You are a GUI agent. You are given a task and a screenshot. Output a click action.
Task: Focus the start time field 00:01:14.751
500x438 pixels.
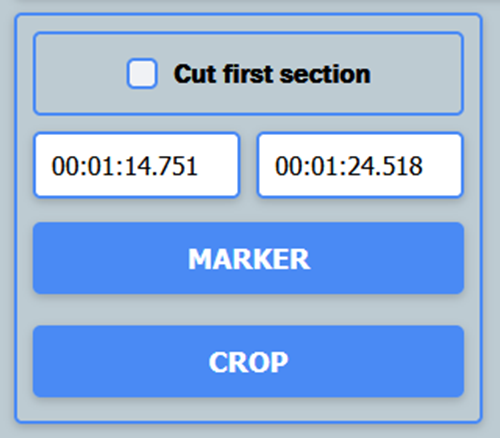137,165
